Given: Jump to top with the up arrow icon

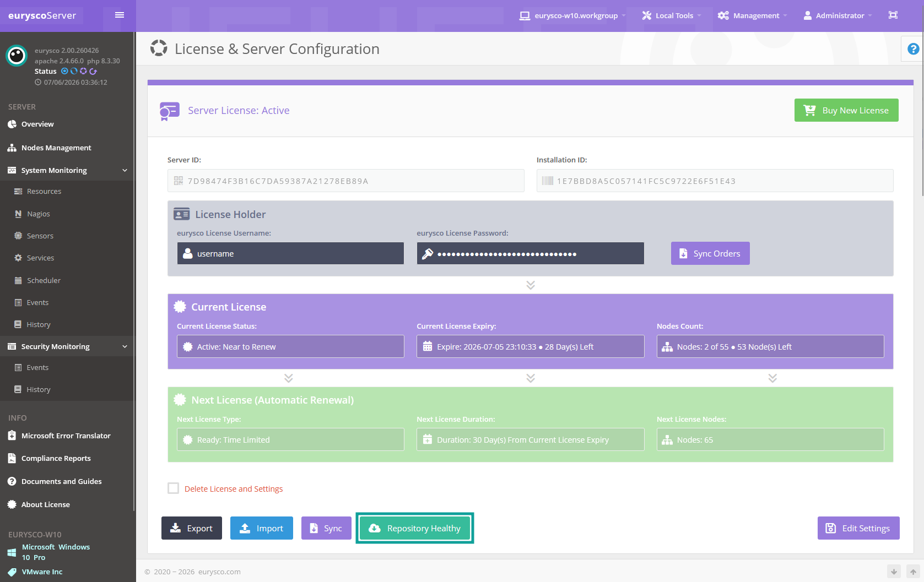Looking at the screenshot, I should point(913,572).
